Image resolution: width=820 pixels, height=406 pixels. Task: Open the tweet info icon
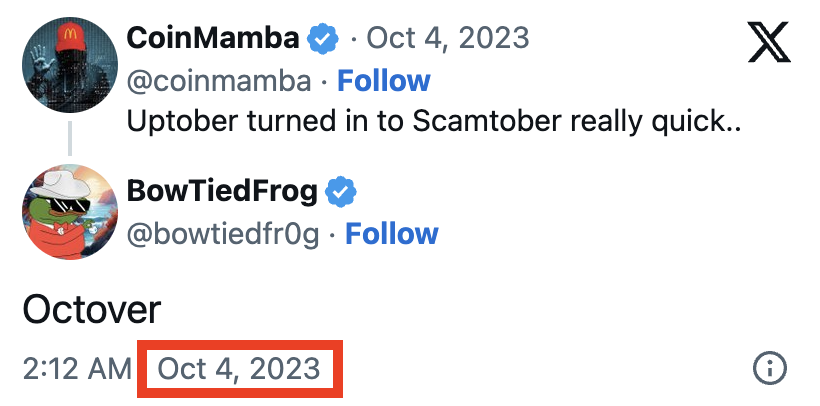click(x=768, y=369)
